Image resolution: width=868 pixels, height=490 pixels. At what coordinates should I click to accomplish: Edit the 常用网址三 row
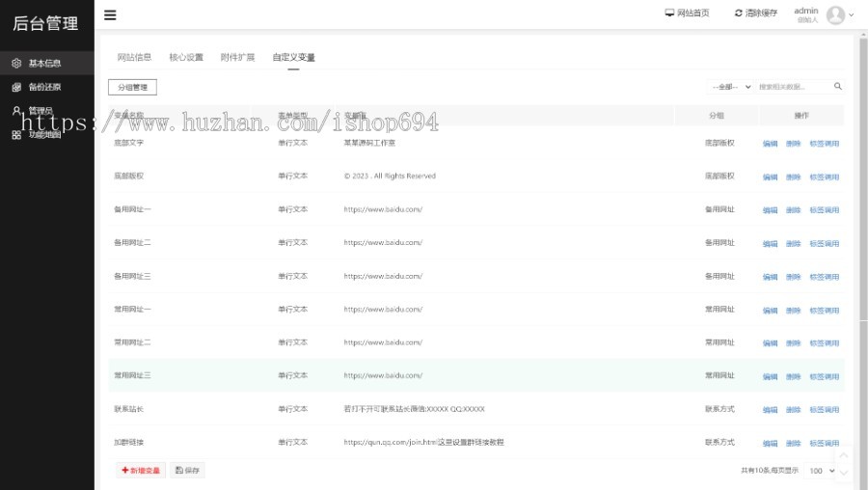coord(770,376)
